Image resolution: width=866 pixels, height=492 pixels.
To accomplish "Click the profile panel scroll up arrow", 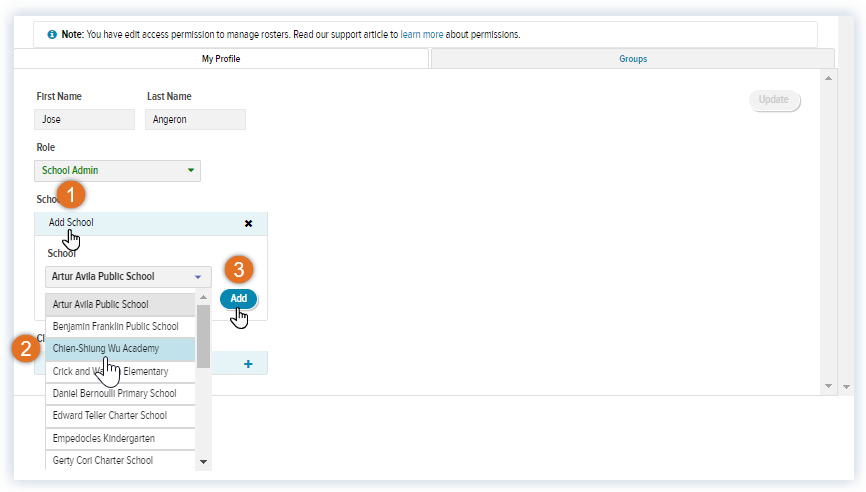I will coord(828,78).
